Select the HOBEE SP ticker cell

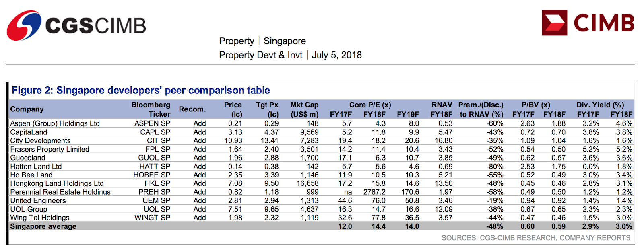tap(152, 175)
